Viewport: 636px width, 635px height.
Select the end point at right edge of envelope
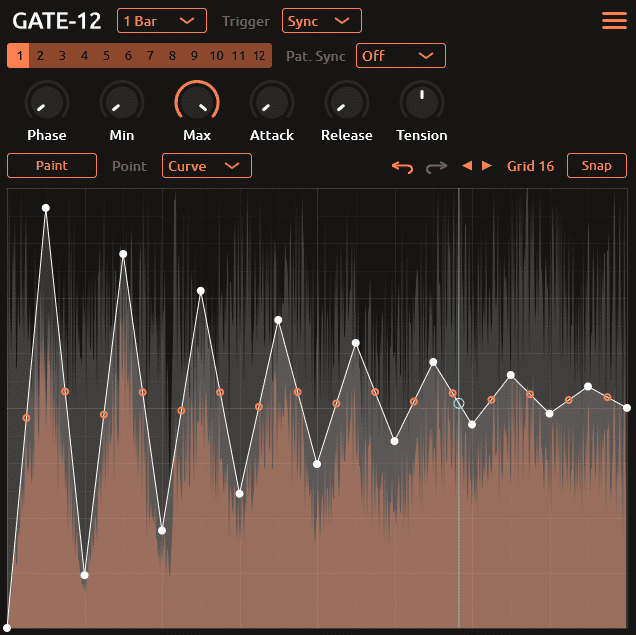pos(627,408)
